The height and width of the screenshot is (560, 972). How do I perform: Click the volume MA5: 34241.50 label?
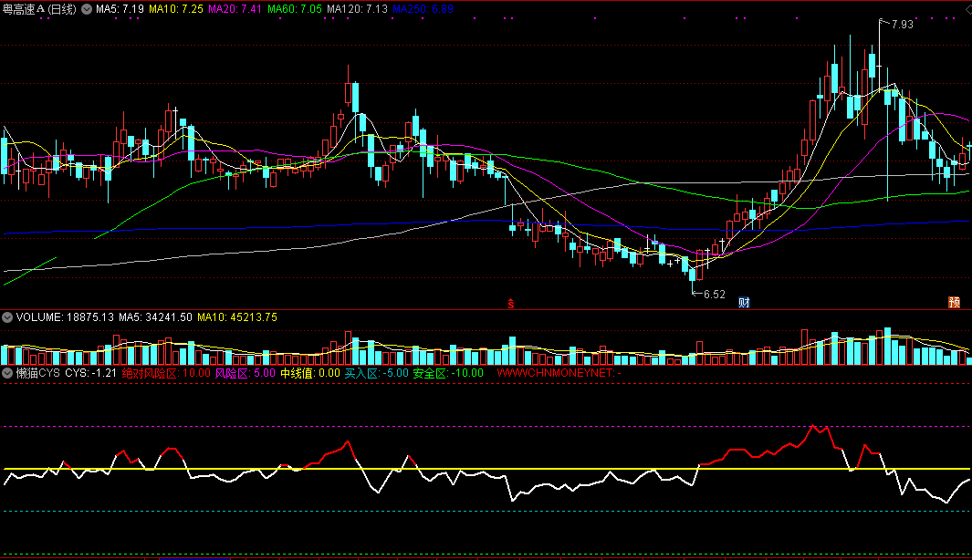155,317
